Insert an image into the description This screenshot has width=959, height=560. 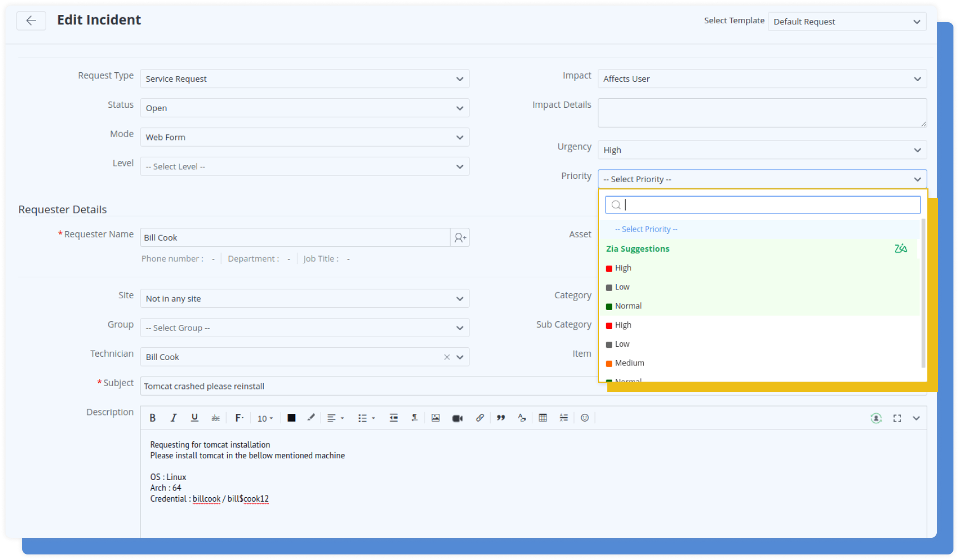[436, 418]
